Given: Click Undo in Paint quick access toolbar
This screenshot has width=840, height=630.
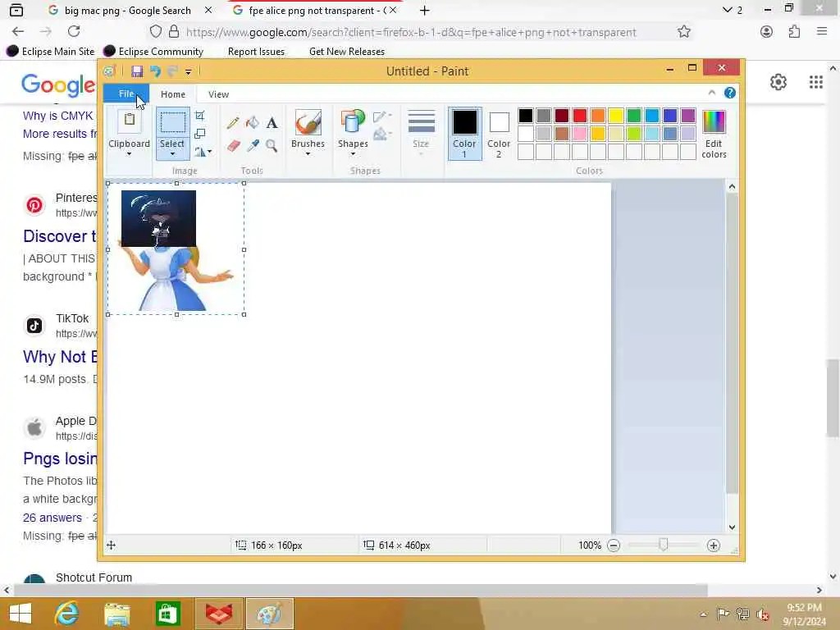Looking at the screenshot, I should tap(155, 71).
